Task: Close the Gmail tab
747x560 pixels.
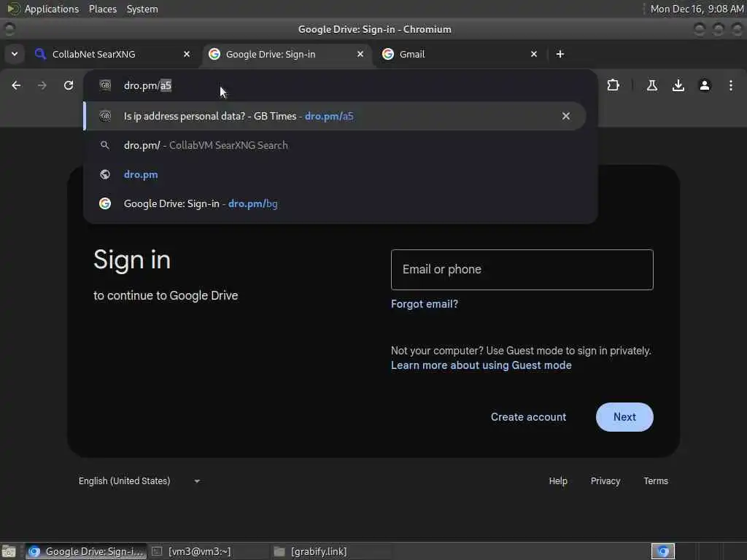Action: pyautogui.click(x=534, y=54)
